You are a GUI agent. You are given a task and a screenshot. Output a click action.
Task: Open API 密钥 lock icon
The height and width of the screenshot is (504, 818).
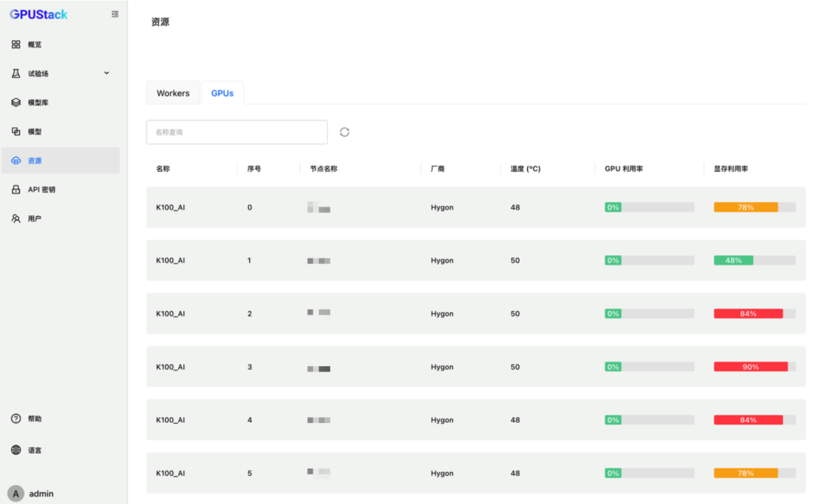[x=16, y=190]
